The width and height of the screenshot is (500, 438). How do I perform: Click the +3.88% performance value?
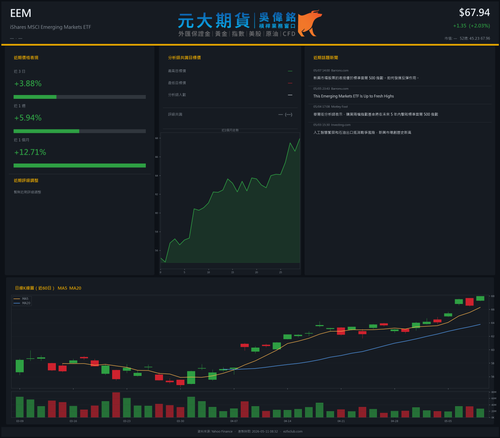point(28,83)
